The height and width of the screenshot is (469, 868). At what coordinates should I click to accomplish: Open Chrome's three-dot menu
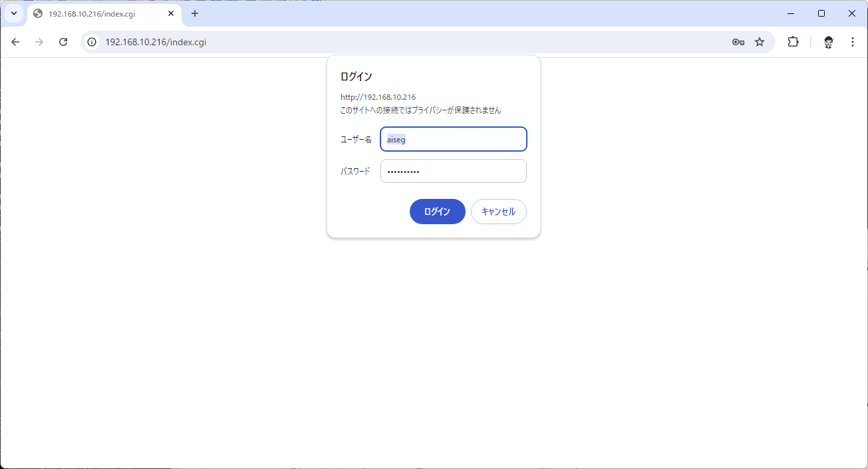coord(853,42)
